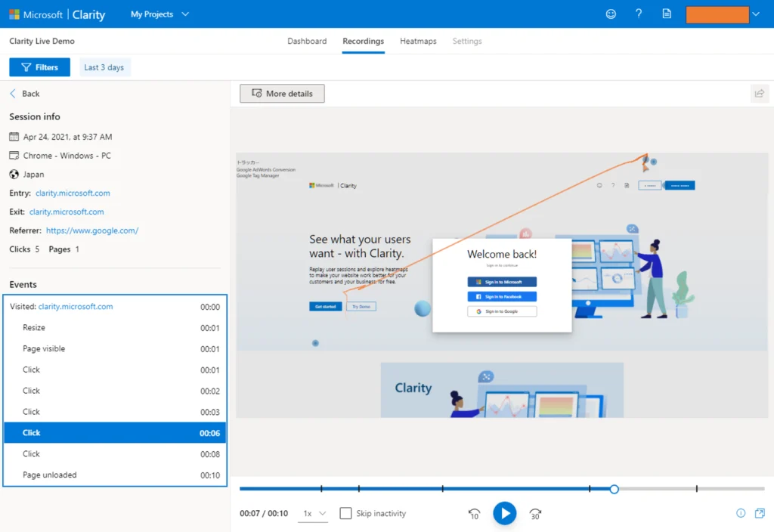Play the session recording
774x532 pixels.
[504, 513]
